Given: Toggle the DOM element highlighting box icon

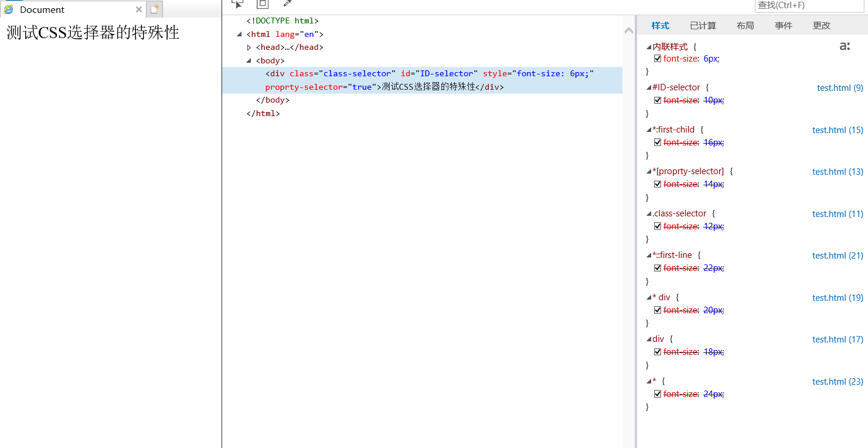Looking at the screenshot, I should [x=263, y=4].
